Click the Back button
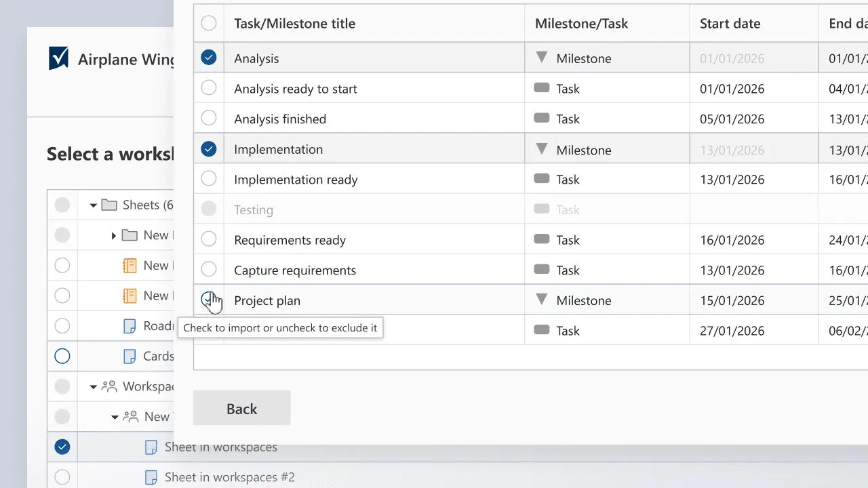868x488 pixels. coord(241,408)
